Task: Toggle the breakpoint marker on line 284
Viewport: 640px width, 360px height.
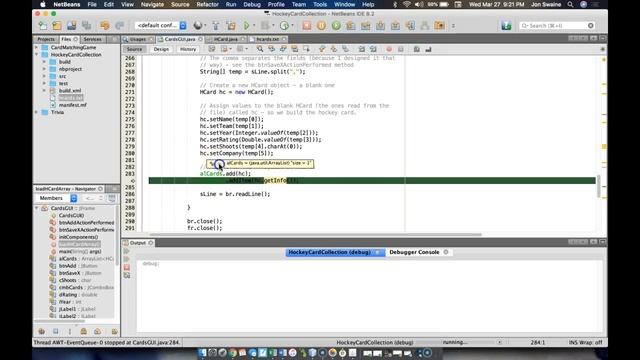Action: click(x=133, y=180)
